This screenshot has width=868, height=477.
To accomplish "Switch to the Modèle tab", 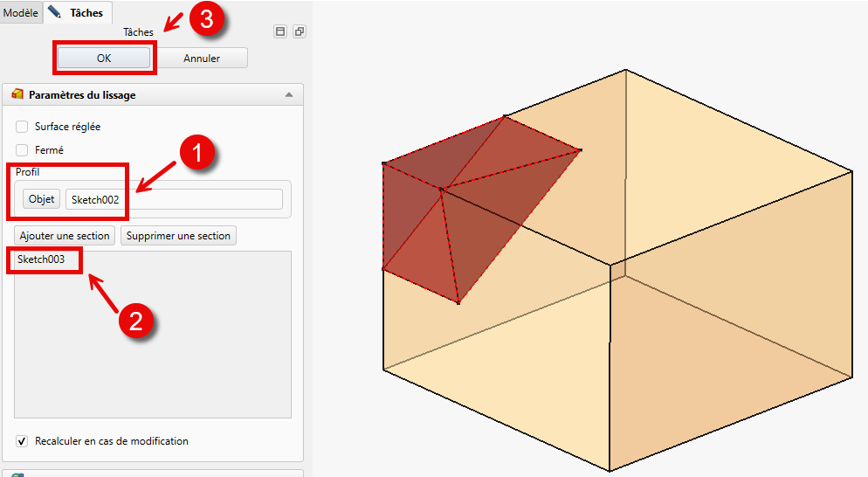I will point(21,13).
